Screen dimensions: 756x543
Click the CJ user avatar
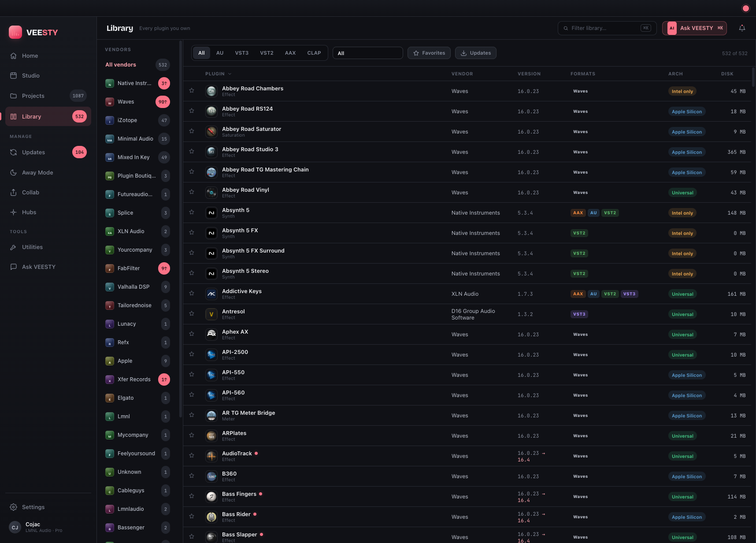pyautogui.click(x=15, y=527)
